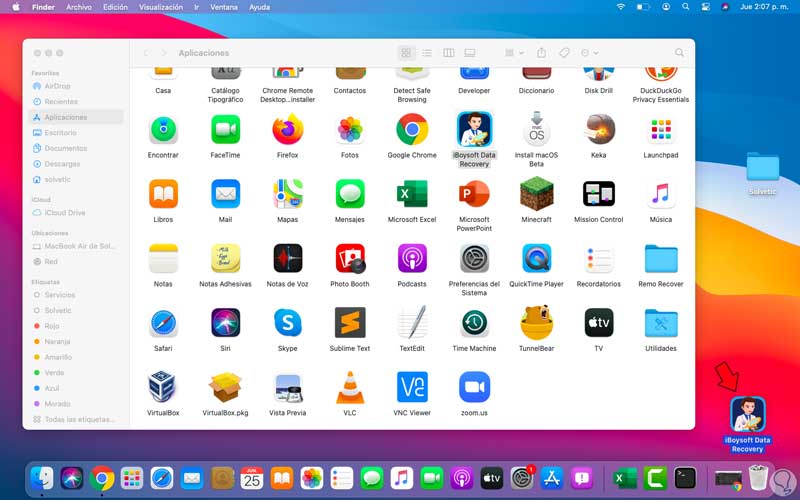
Task: Select Preferencias del Sistema in Finder
Action: (474, 259)
